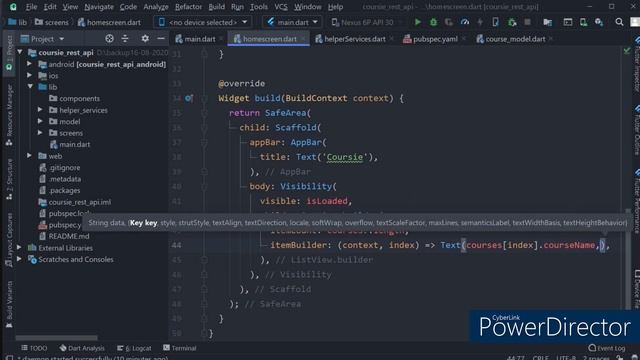Expand Scratches and Consoles node

[19, 259]
